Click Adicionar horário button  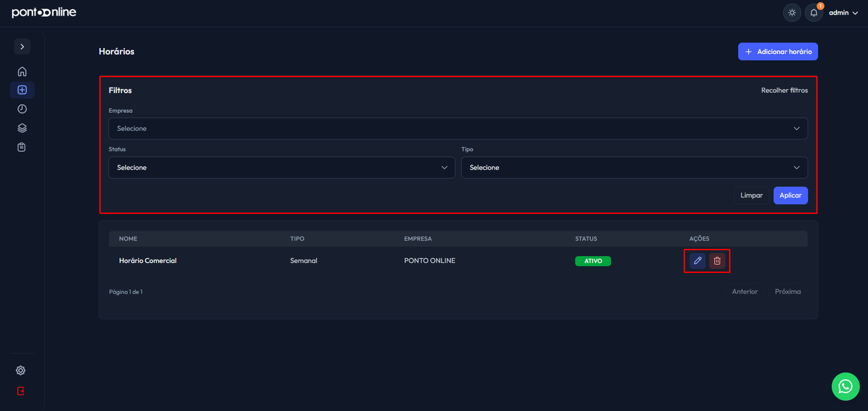point(778,52)
